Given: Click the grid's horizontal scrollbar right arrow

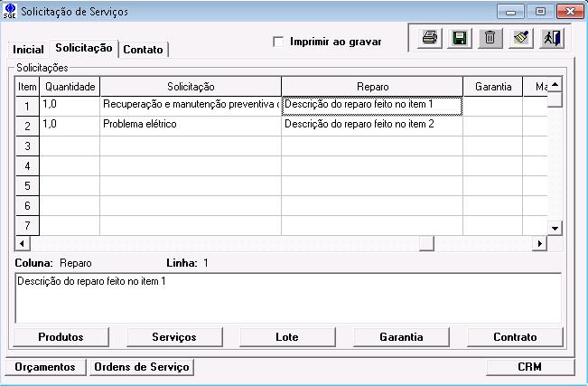Looking at the screenshot, I should (x=540, y=243).
